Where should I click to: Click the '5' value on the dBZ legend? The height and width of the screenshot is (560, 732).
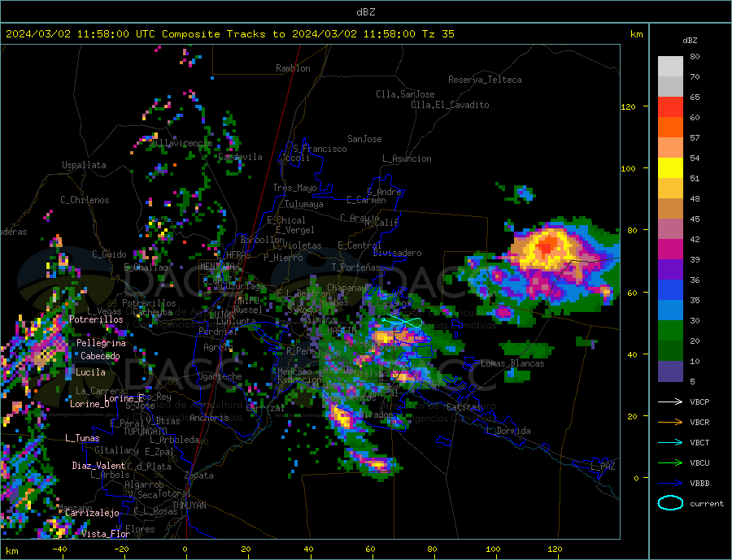coord(692,382)
